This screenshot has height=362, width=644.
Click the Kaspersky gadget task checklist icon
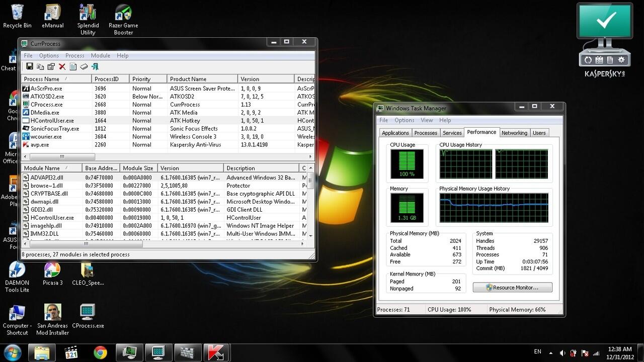[x=599, y=60]
